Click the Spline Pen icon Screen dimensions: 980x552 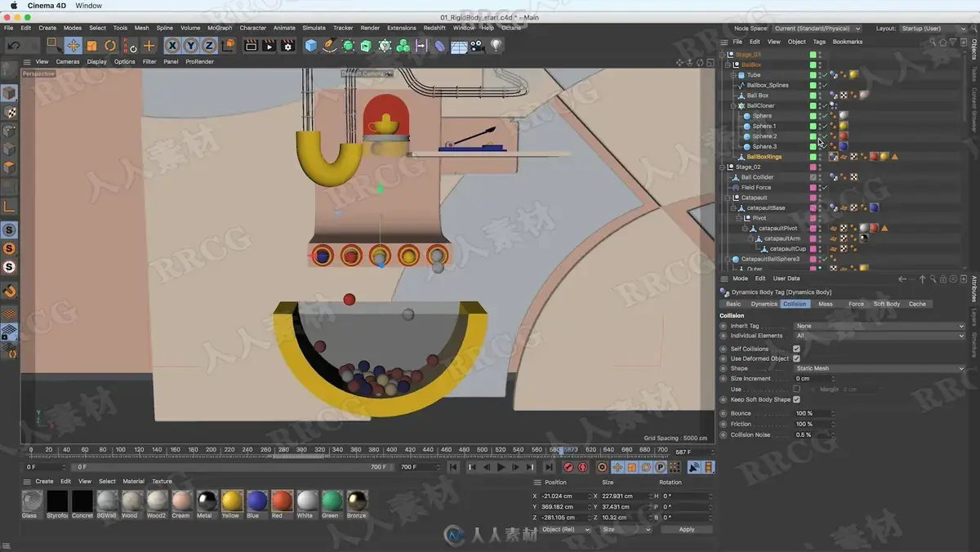point(329,46)
